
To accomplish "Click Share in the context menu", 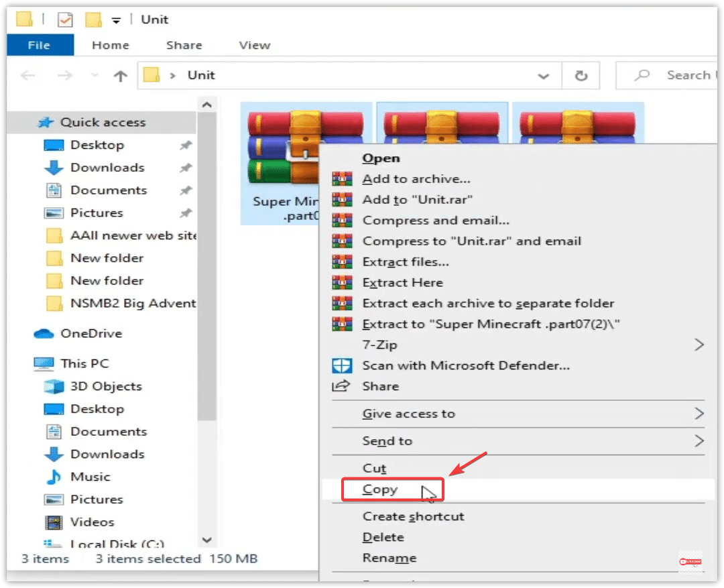I will point(380,386).
